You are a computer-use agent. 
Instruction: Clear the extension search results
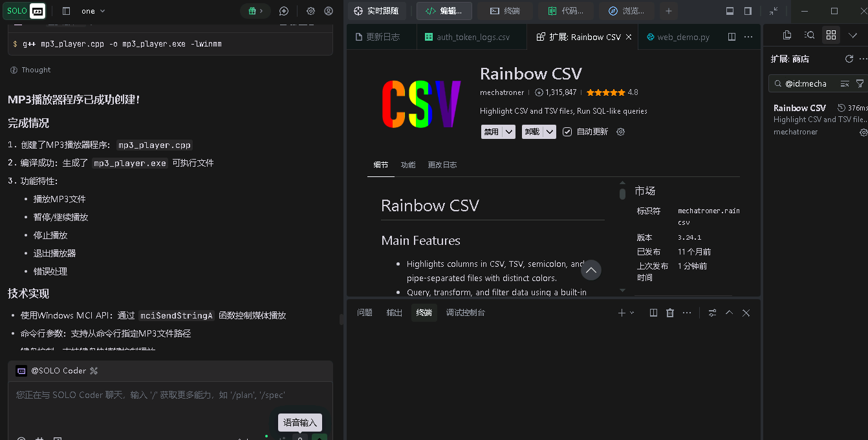pyautogui.click(x=845, y=84)
